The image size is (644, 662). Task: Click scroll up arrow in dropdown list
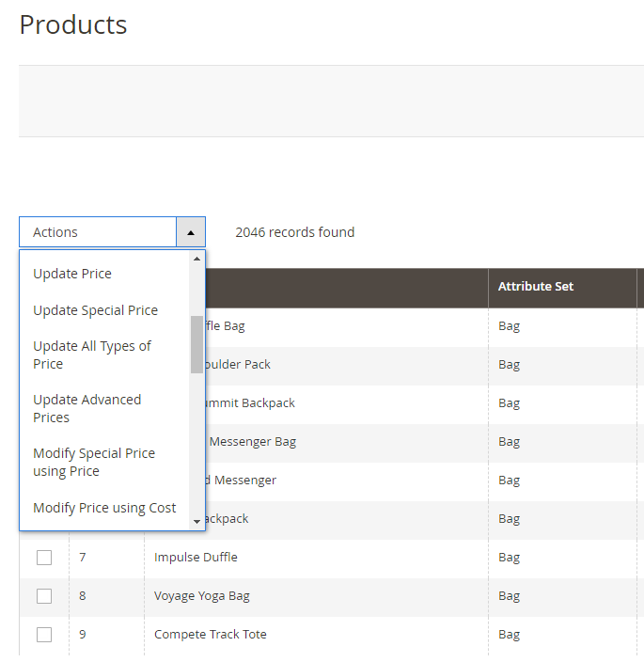pyautogui.click(x=196, y=259)
